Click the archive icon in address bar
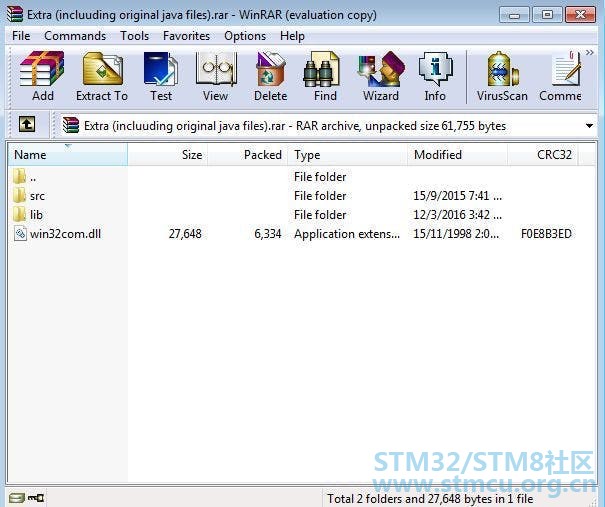The image size is (605, 507). [71, 125]
